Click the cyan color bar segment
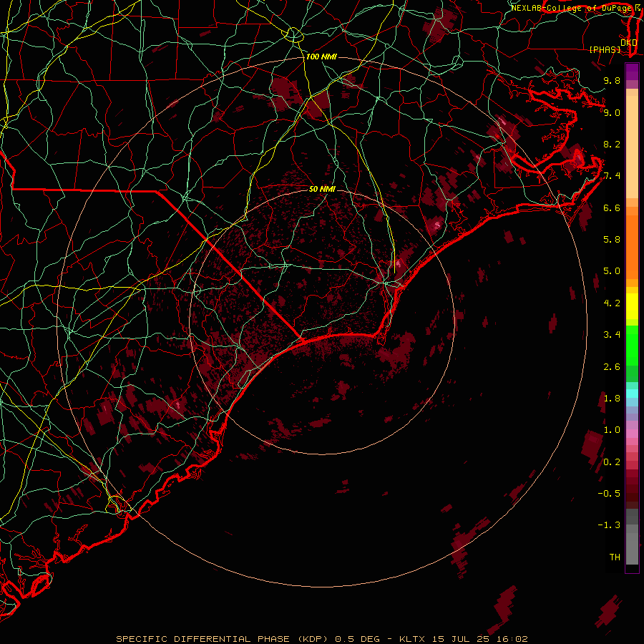 (632, 394)
